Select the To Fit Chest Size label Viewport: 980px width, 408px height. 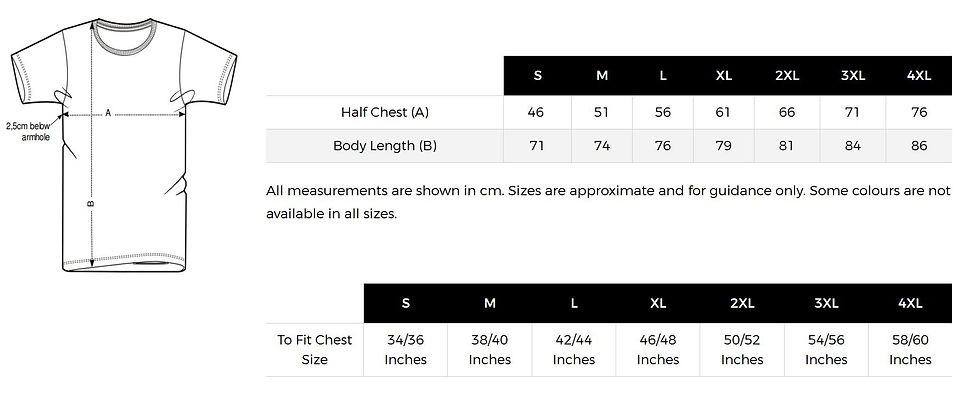click(x=314, y=350)
